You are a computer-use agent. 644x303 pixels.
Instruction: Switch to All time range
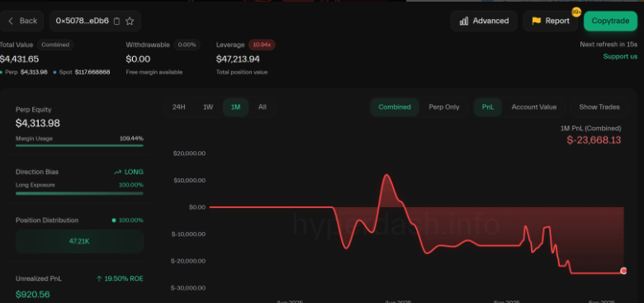263,107
